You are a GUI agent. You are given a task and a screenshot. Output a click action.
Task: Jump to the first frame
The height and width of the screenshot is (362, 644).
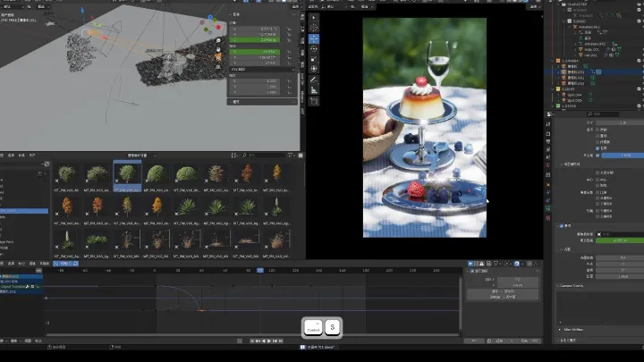click(x=252, y=341)
